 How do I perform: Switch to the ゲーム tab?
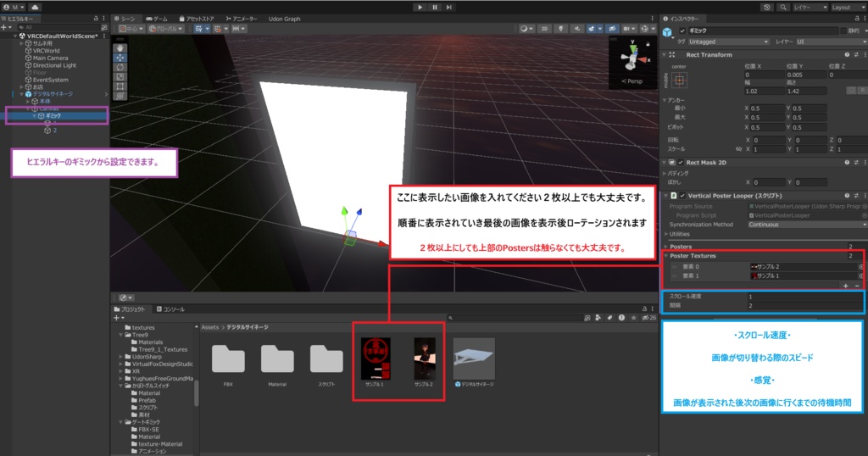click(157, 19)
